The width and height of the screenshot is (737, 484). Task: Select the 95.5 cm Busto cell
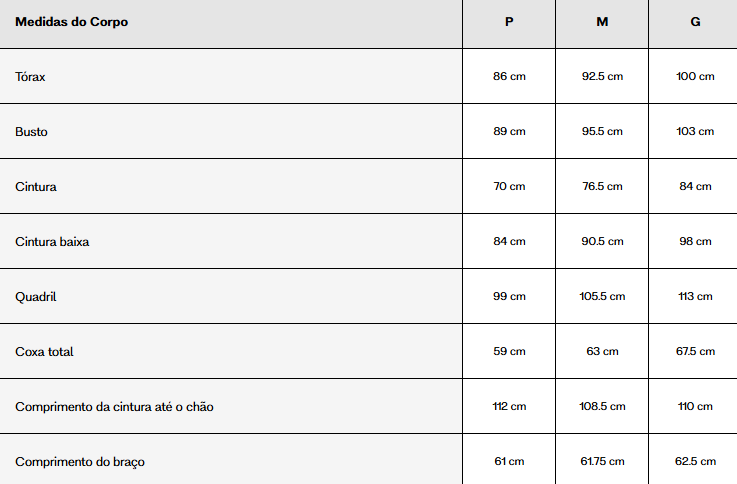[602, 131]
